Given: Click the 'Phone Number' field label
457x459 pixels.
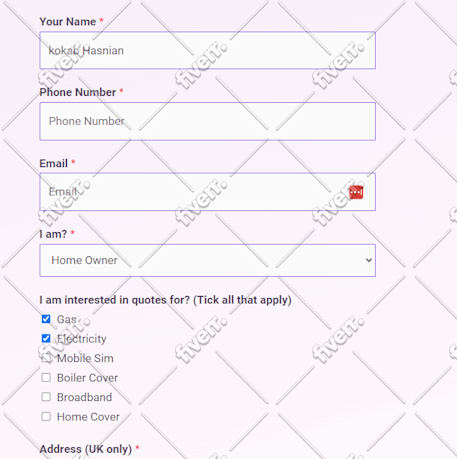Looking at the screenshot, I should [78, 92].
